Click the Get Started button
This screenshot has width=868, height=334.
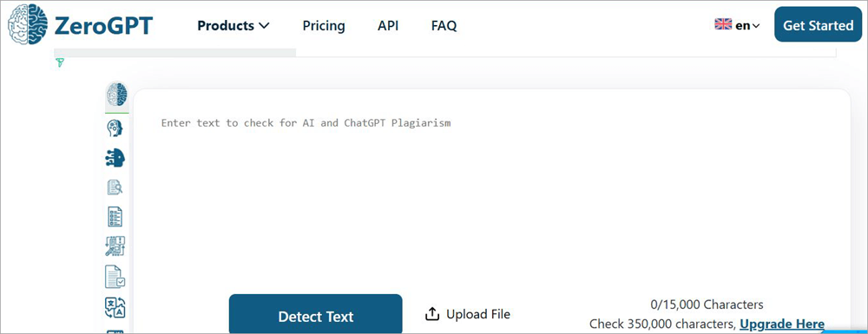[x=819, y=24]
